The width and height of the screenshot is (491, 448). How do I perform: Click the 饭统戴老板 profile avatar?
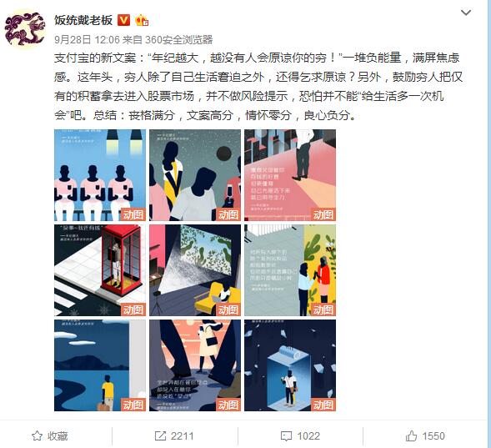[25, 29]
